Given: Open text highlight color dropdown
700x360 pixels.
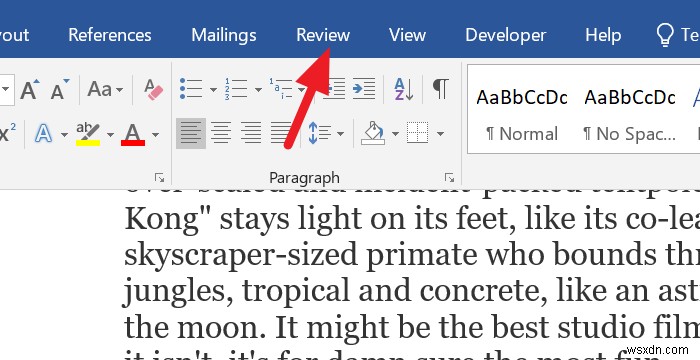Looking at the screenshot, I should (x=110, y=134).
